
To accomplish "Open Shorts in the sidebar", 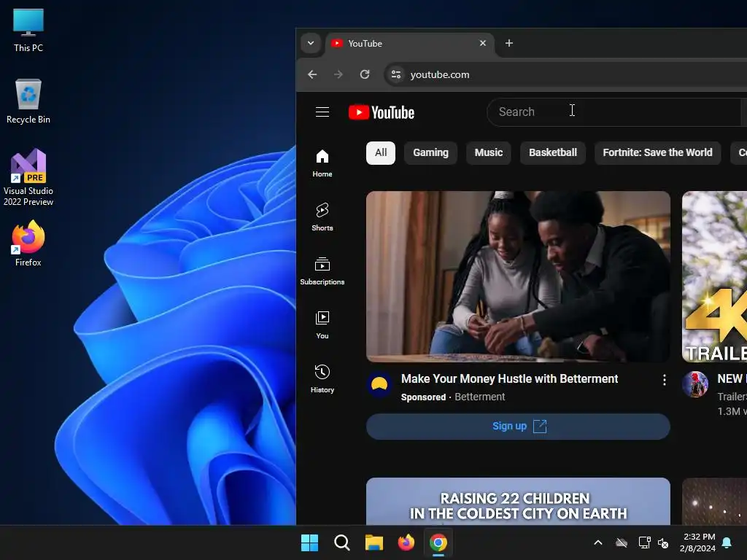I will click(x=322, y=217).
